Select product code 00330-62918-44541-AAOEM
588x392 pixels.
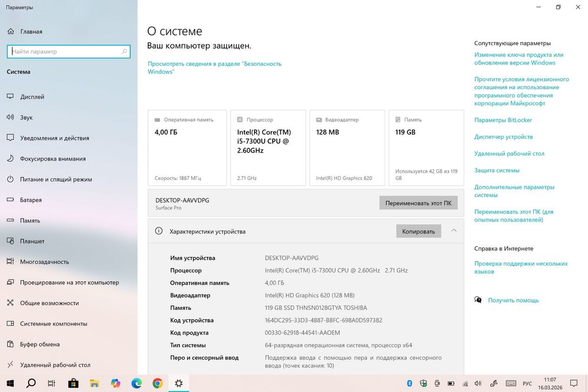coord(302,333)
